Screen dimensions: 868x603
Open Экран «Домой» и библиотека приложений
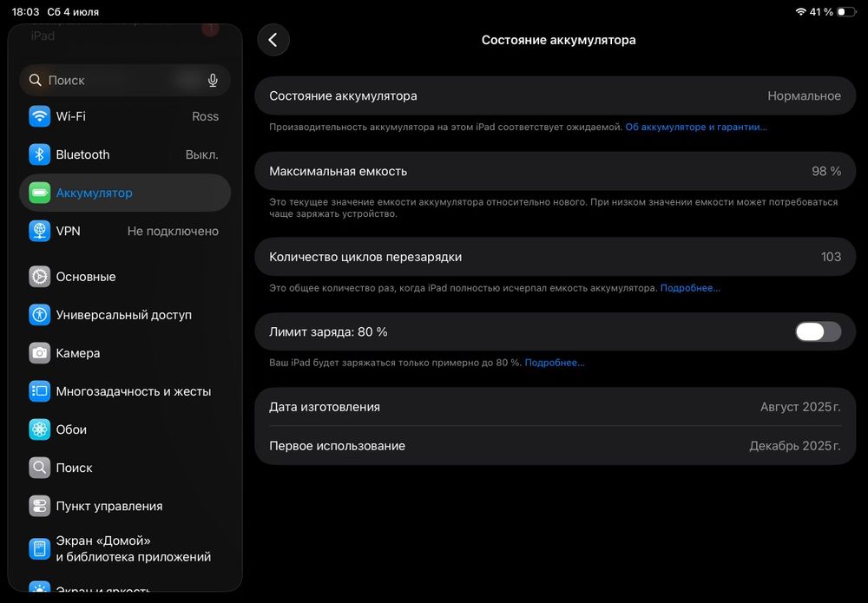click(x=125, y=549)
